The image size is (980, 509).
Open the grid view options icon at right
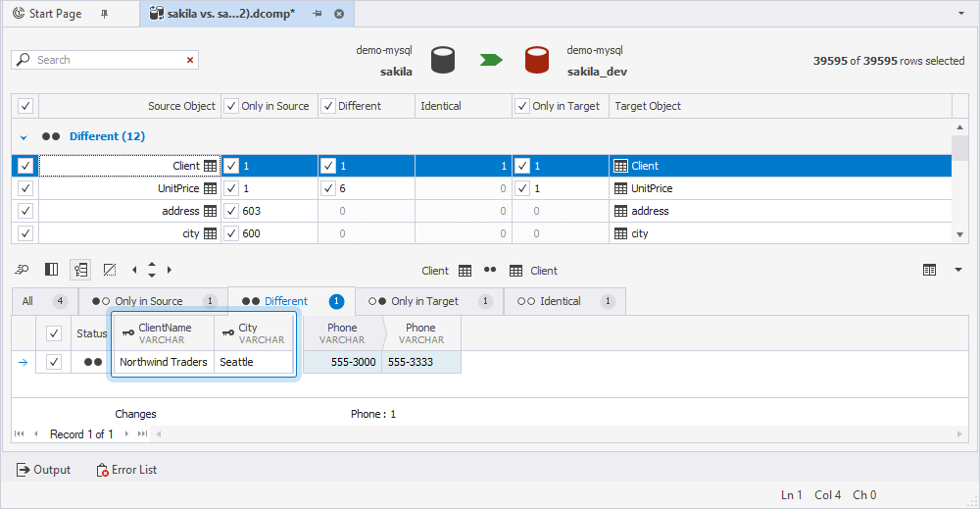pyautogui.click(x=929, y=270)
